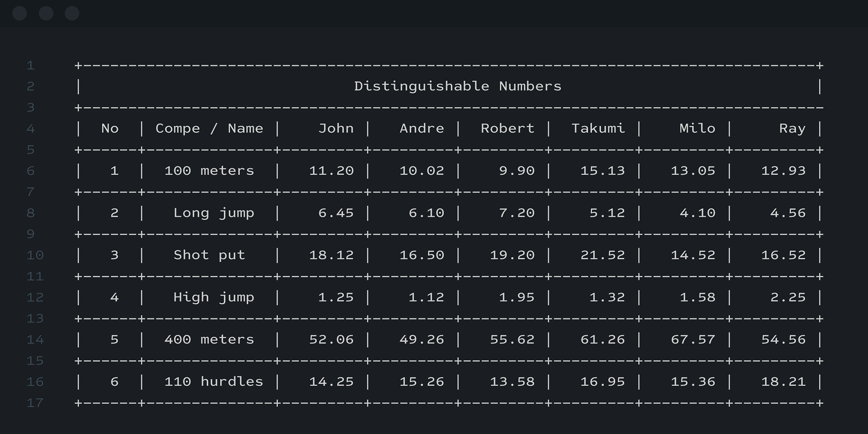Click the "Takumi" column header

(x=598, y=129)
